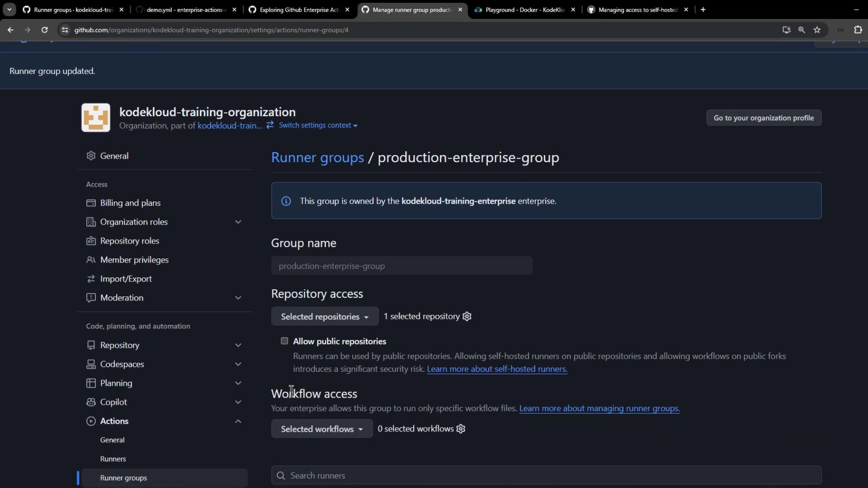This screenshot has height=488, width=868.
Task: Click the browser reload icon
Action: [44, 30]
